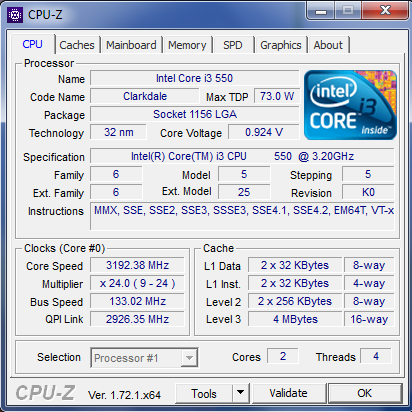Close the CPU-Z window
Viewport: 412px width, 412px height.
[385, 11]
